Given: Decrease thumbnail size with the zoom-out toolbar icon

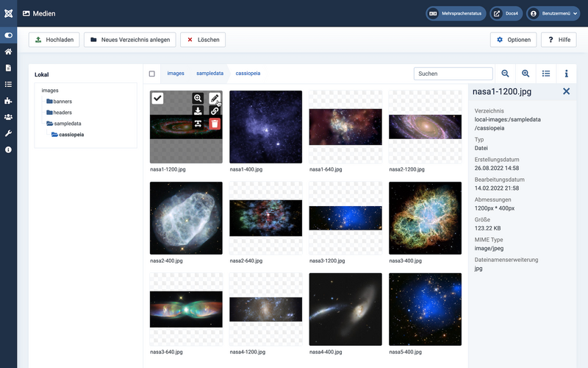Looking at the screenshot, I should [x=505, y=74].
